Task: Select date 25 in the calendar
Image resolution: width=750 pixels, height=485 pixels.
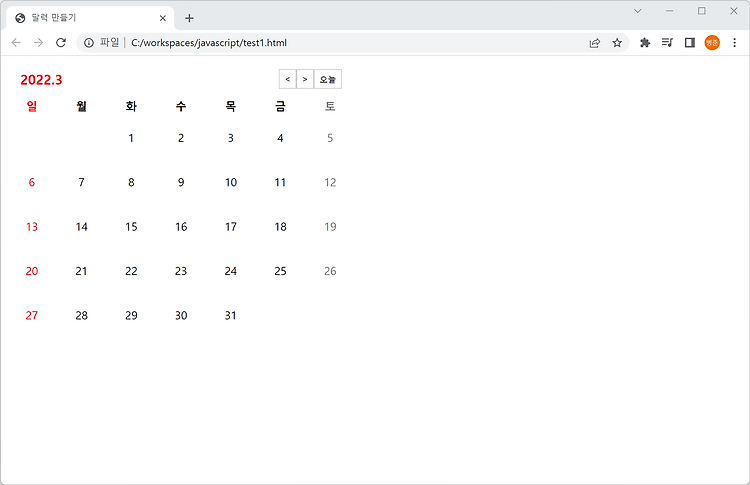Action: [280, 271]
